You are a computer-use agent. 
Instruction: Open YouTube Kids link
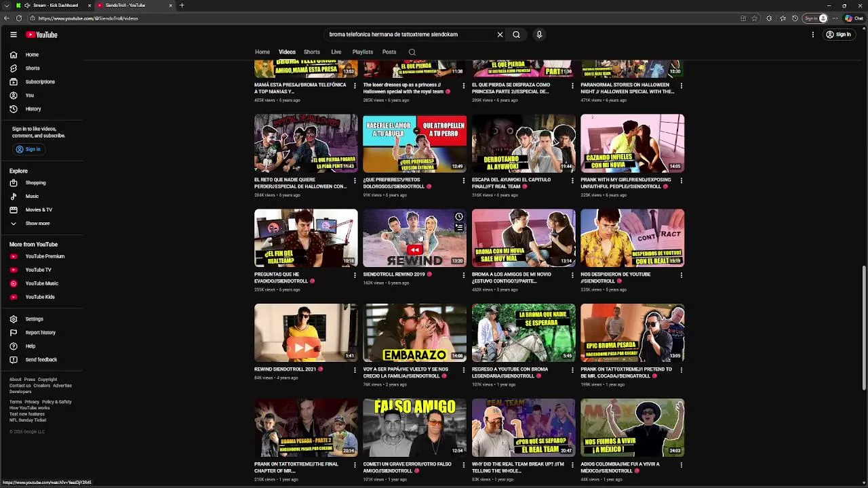point(41,297)
